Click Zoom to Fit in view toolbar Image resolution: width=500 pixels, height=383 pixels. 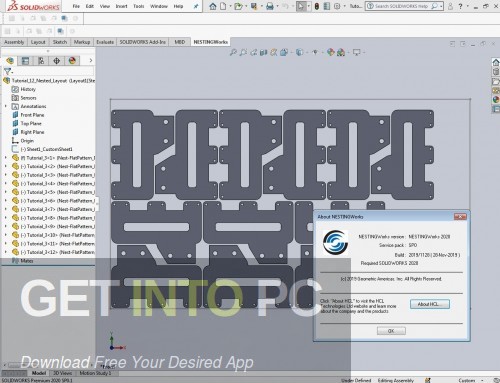233,52
